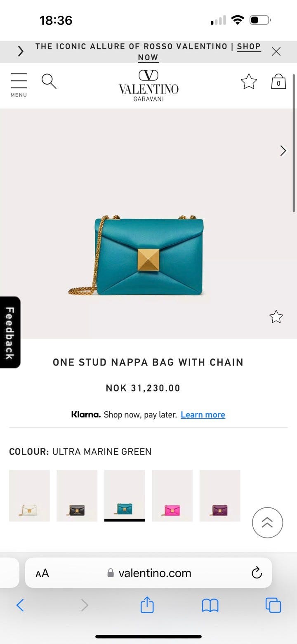This screenshot has width=297, height=644.
Task: Open the hamburger MENU icon
Action: tap(19, 85)
